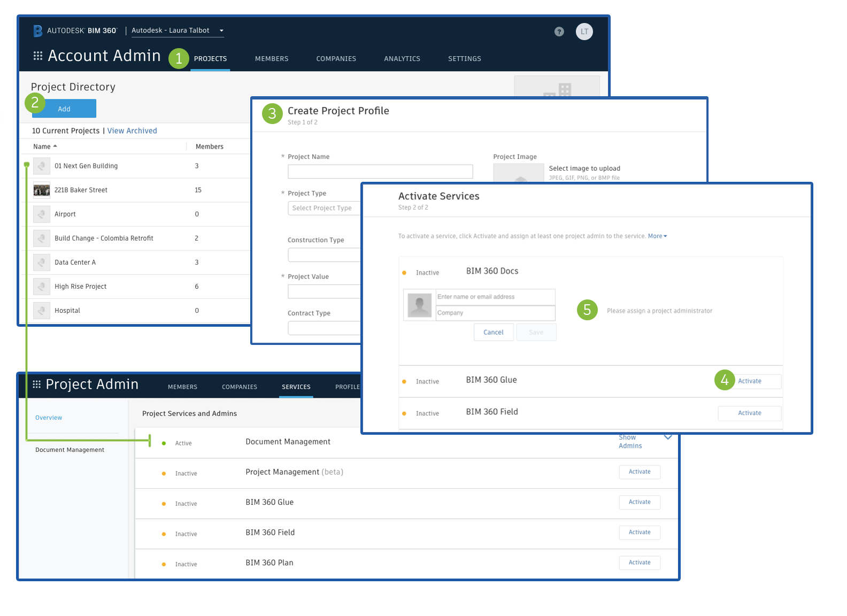Expand the Show Admins chevron for Document Management
Image resolution: width=847 pixels, height=616 pixels.
(x=668, y=437)
